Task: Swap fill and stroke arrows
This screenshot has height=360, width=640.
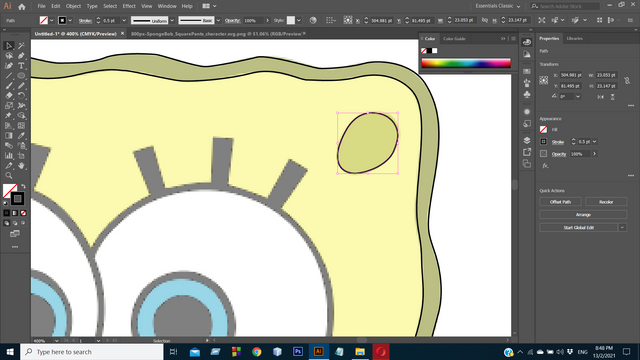Action: tap(23, 186)
